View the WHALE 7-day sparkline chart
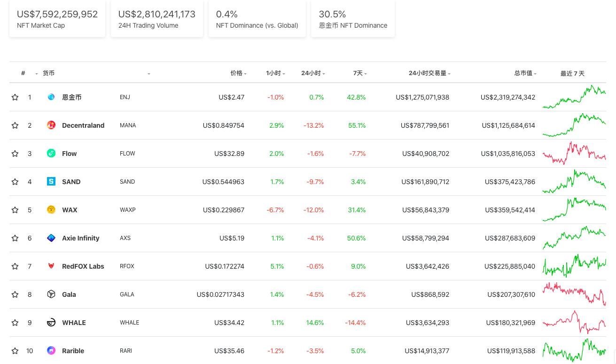Viewport: 616px width, 364px height. (x=574, y=322)
